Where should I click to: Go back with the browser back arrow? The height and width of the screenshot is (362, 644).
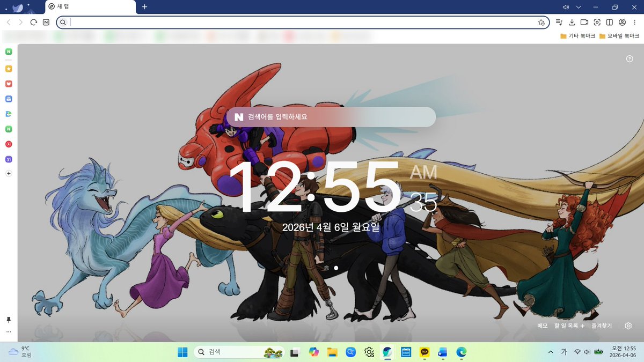9,22
